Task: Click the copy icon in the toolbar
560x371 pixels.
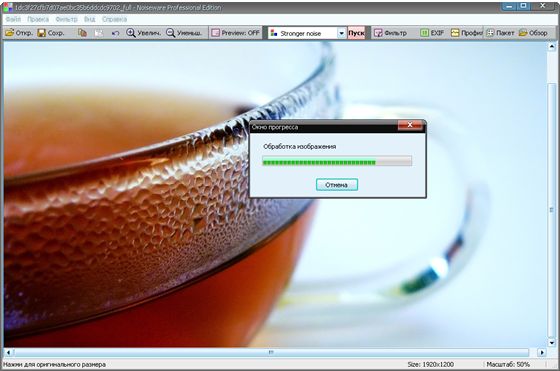Action: point(82,33)
